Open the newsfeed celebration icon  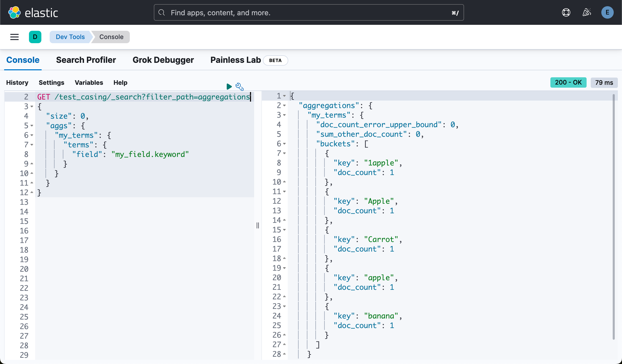tap(587, 12)
